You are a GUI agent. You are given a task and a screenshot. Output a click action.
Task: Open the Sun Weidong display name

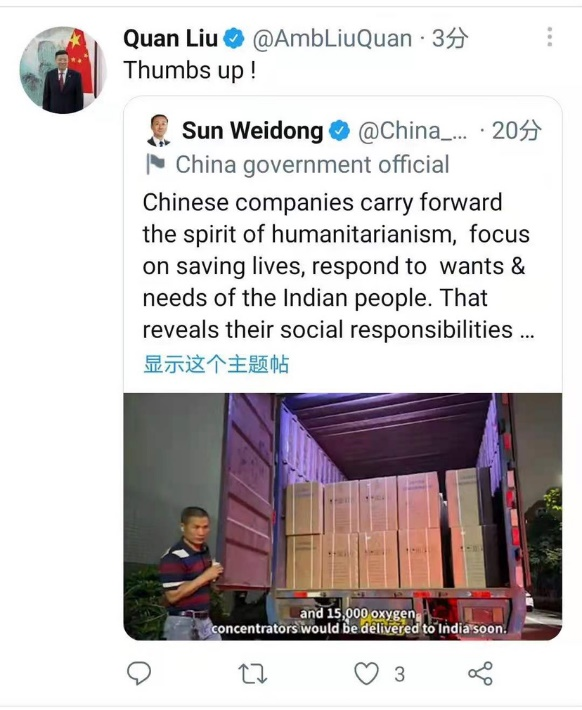click(x=253, y=130)
